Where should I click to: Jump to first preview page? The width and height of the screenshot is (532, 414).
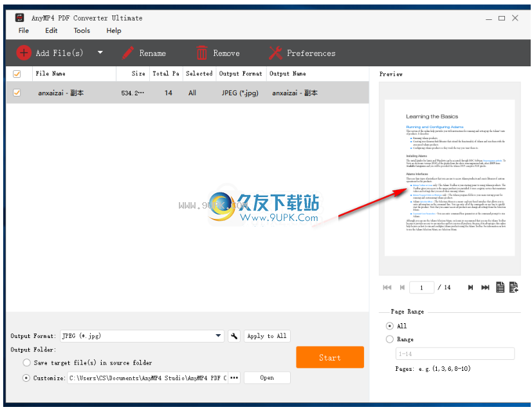click(x=387, y=287)
